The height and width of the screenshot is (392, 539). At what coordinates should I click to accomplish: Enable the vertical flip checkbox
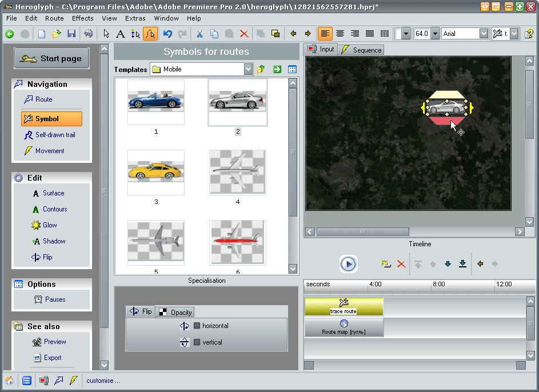(x=197, y=342)
